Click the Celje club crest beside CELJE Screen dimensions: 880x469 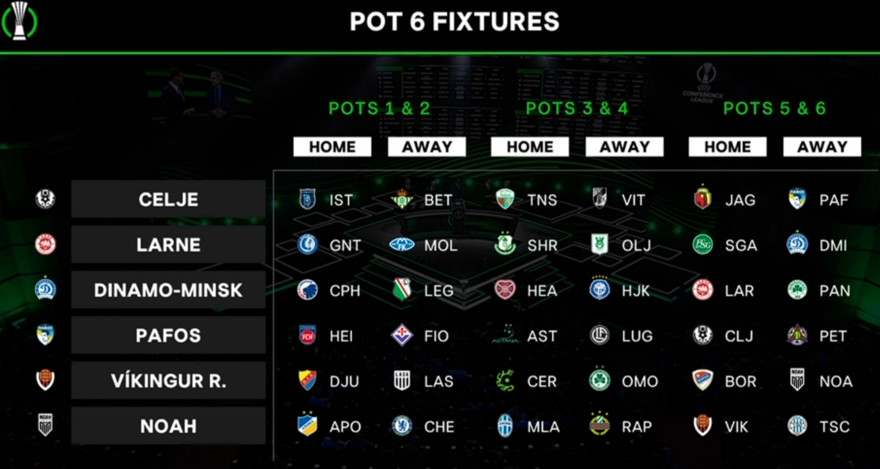[x=45, y=199]
